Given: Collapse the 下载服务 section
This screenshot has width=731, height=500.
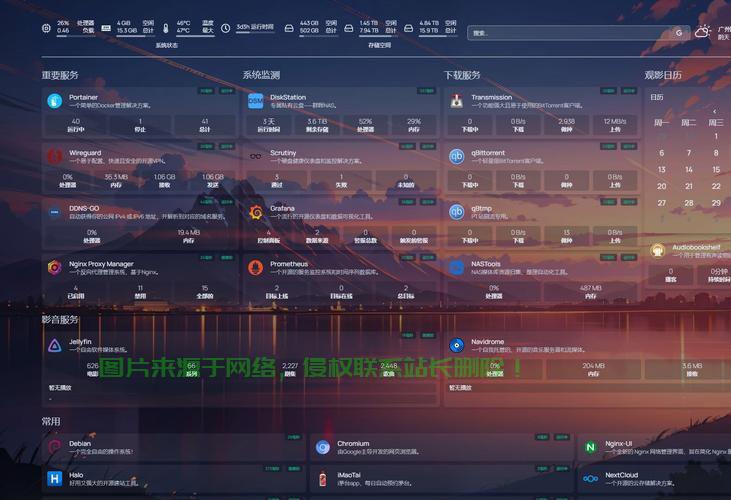Looking at the screenshot, I should point(462,75).
